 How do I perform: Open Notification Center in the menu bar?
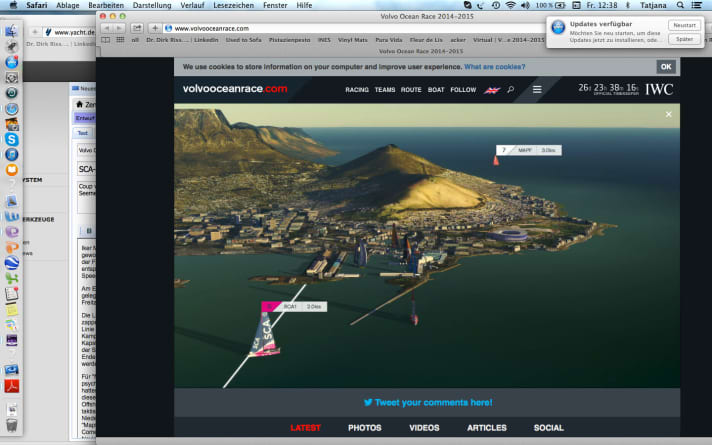(x=697, y=5)
